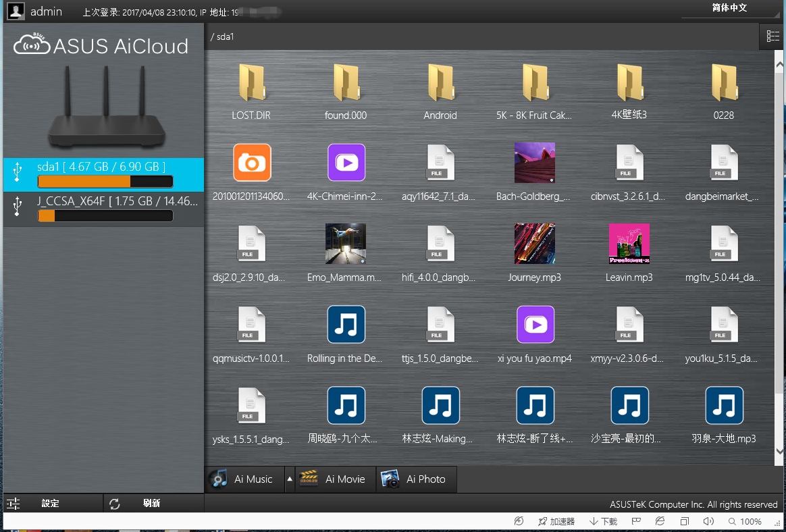Open the Android folder

440,83
